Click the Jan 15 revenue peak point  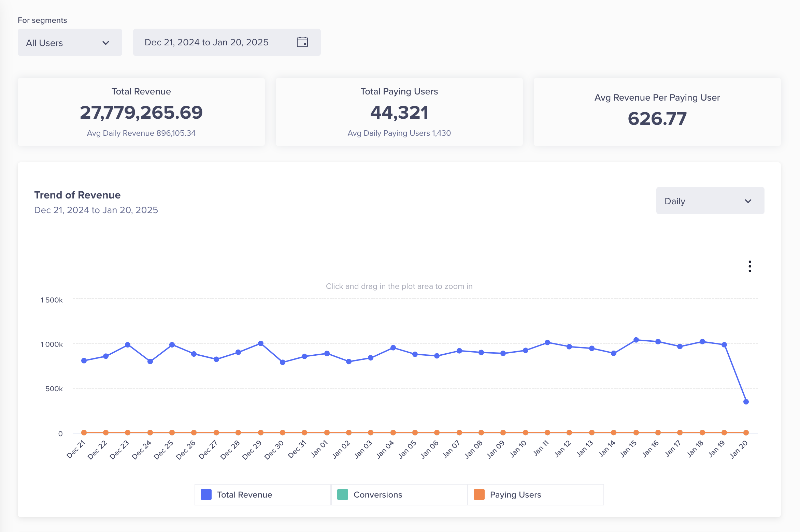[x=636, y=340]
